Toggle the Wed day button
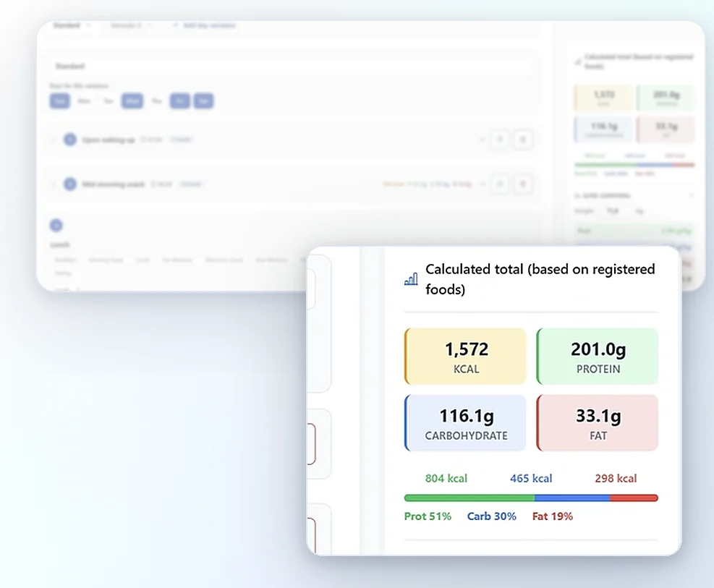714x588 pixels. pyautogui.click(x=132, y=101)
